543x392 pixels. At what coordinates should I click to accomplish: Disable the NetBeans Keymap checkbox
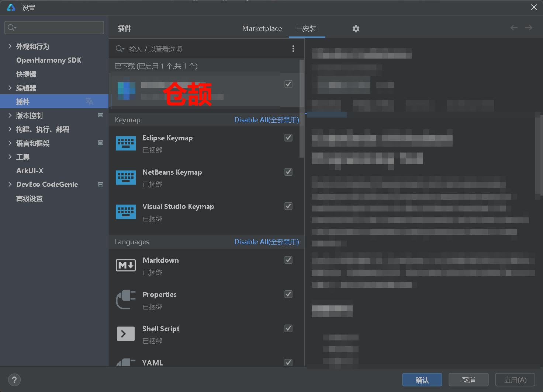288,172
